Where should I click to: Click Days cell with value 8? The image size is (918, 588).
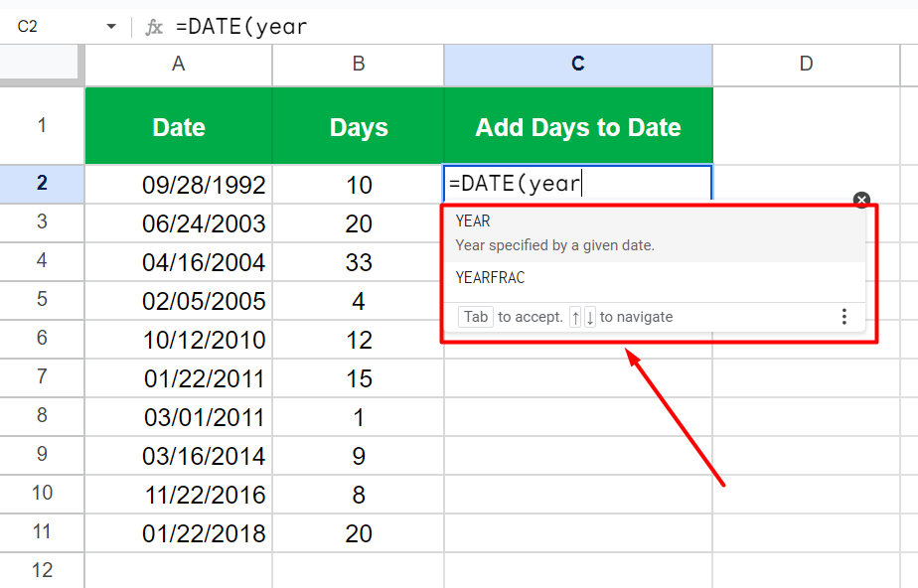point(359,495)
